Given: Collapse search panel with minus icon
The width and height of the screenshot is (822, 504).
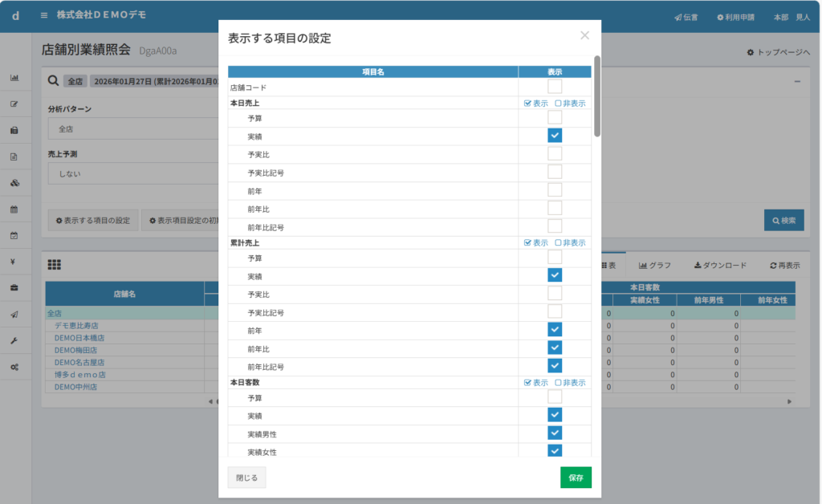Looking at the screenshot, I should (797, 81).
